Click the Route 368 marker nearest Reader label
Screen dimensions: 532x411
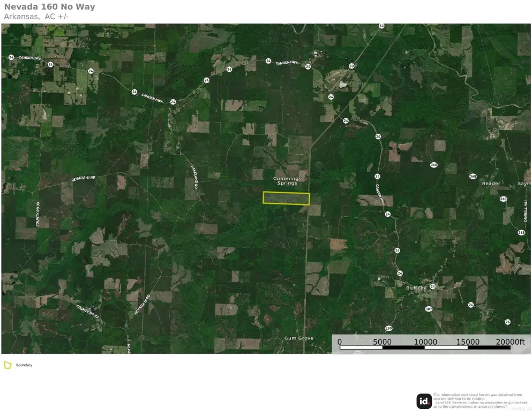click(x=473, y=176)
